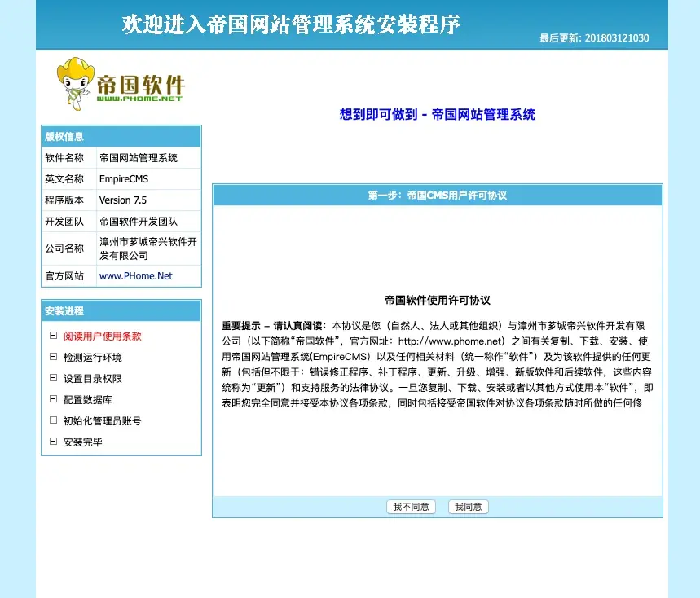Click the 公司名称 label cell
Screen dimensions: 700x598
coord(69,248)
